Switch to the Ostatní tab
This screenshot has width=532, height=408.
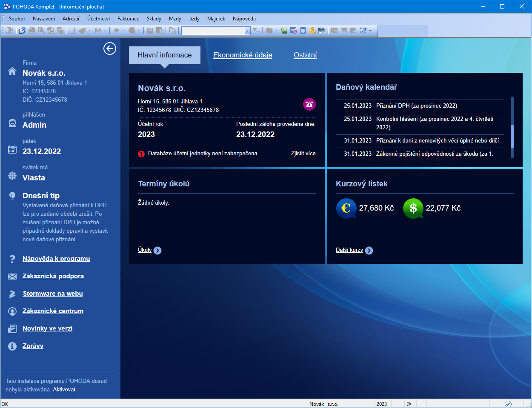305,55
